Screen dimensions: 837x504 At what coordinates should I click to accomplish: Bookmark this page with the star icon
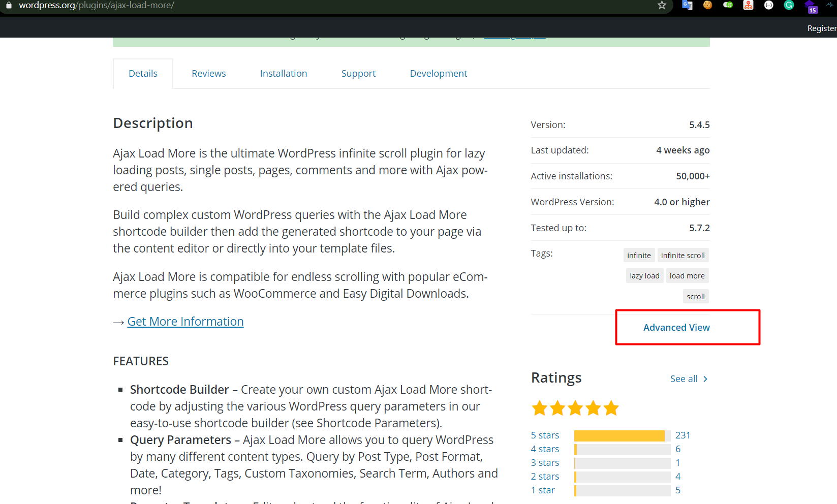pos(662,5)
